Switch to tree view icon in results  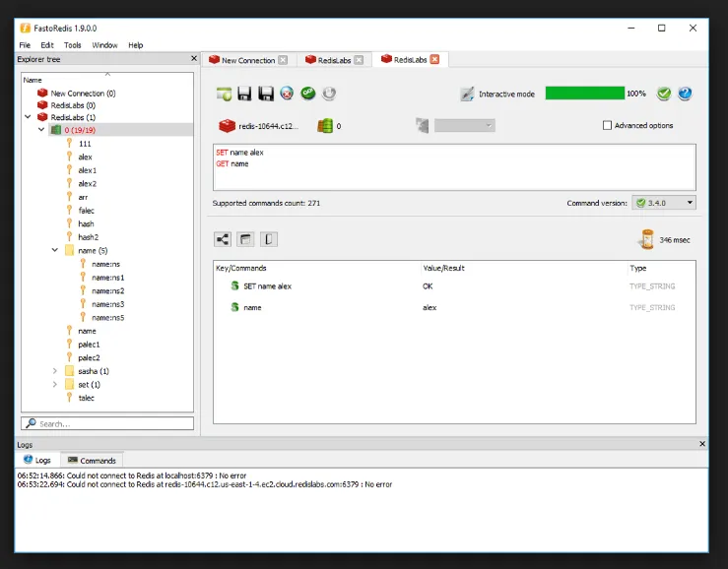coord(223,239)
